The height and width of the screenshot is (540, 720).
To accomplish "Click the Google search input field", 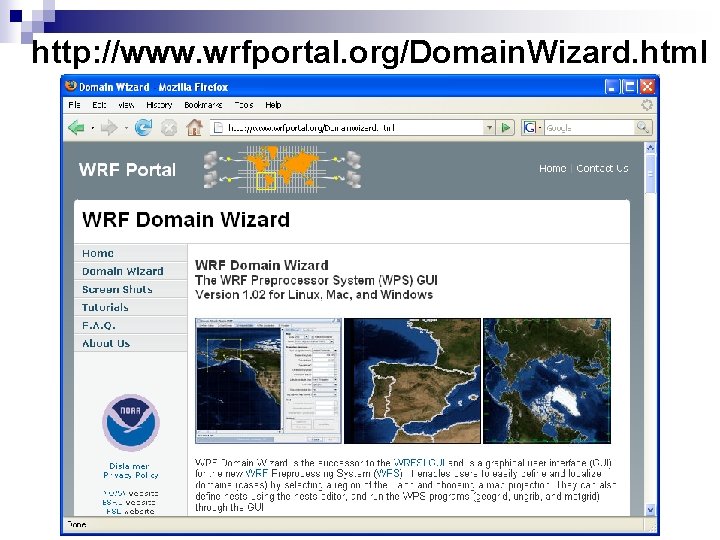I will click(x=590, y=127).
